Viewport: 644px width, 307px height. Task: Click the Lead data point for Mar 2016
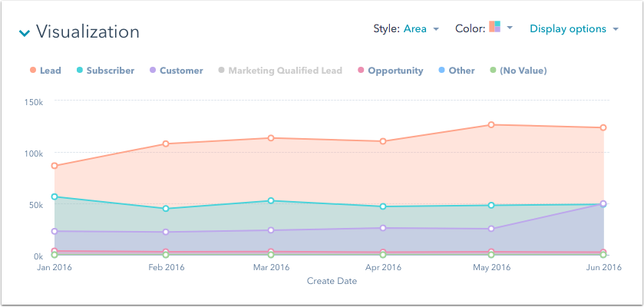point(271,138)
